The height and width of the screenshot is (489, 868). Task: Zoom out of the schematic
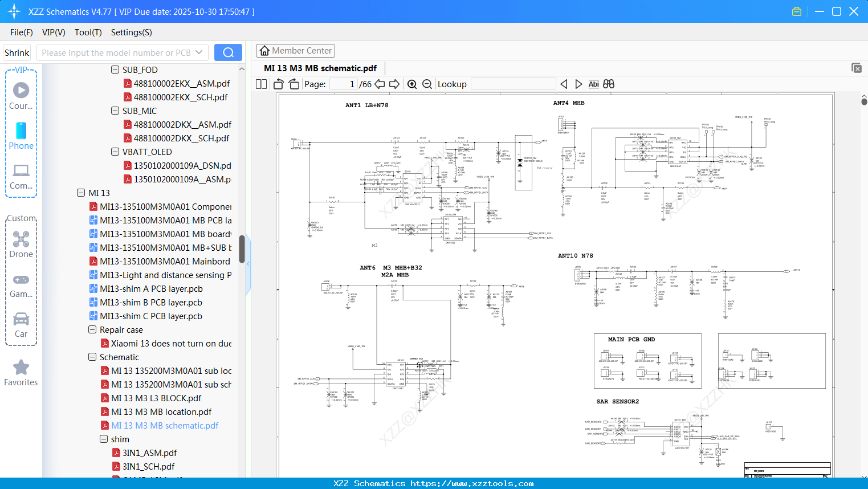coord(427,84)
